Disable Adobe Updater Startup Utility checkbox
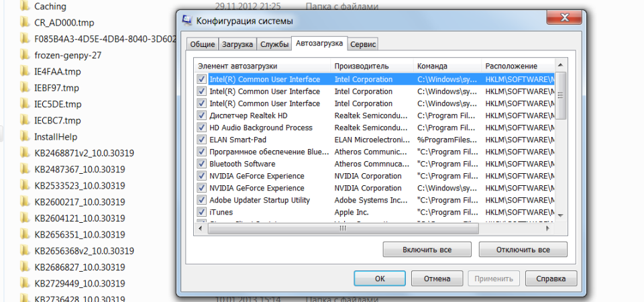 [202, 200]
